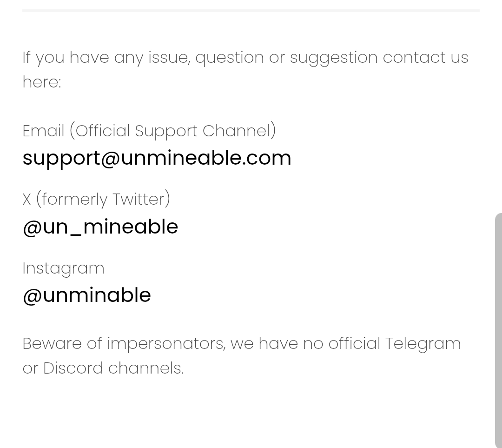Screen dimensions: 502x448
Task: Click the word "Telegram" in the warning
Action: [423, 344]
